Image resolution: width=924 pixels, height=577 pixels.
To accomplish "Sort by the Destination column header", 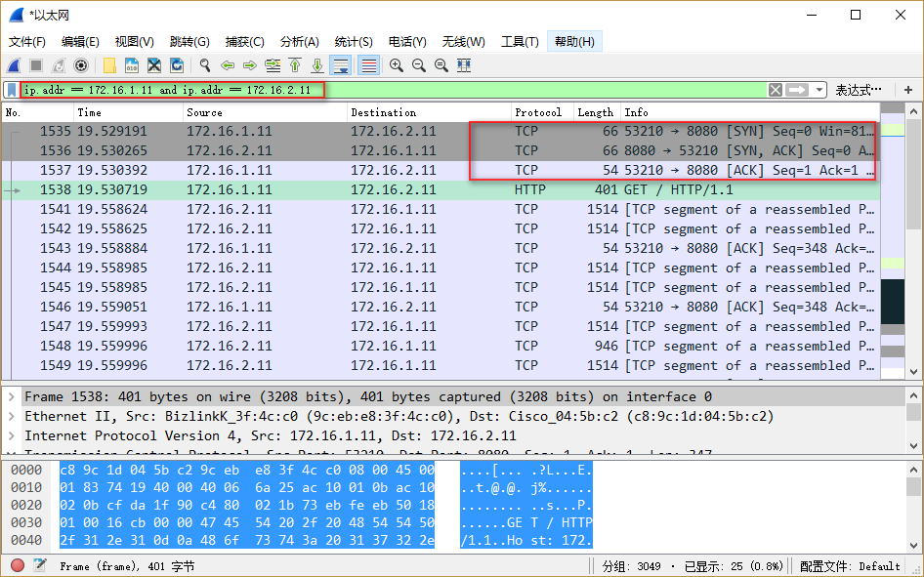I will [x=429, y=112].
